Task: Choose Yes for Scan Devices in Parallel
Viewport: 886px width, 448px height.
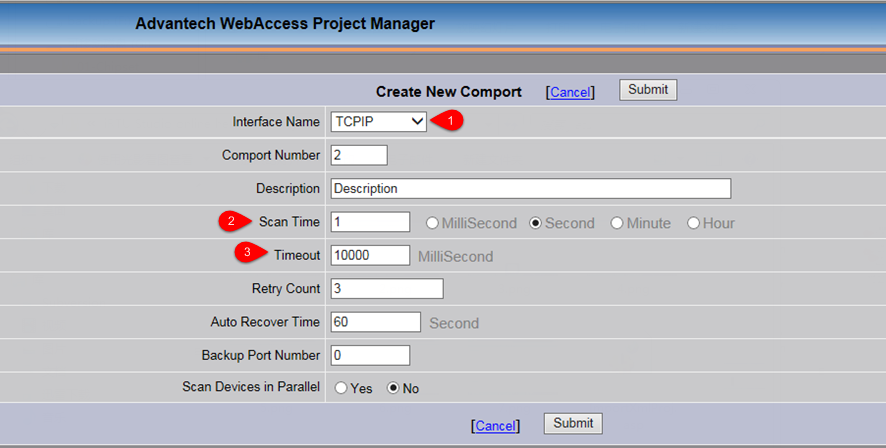Action: click(x=341, y=388)
